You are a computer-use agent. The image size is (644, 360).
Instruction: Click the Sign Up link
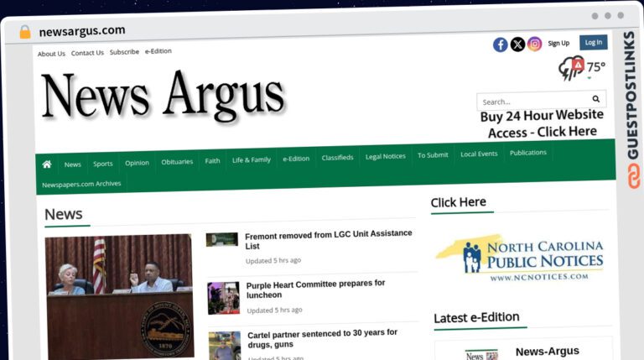(x=558, y=43)
